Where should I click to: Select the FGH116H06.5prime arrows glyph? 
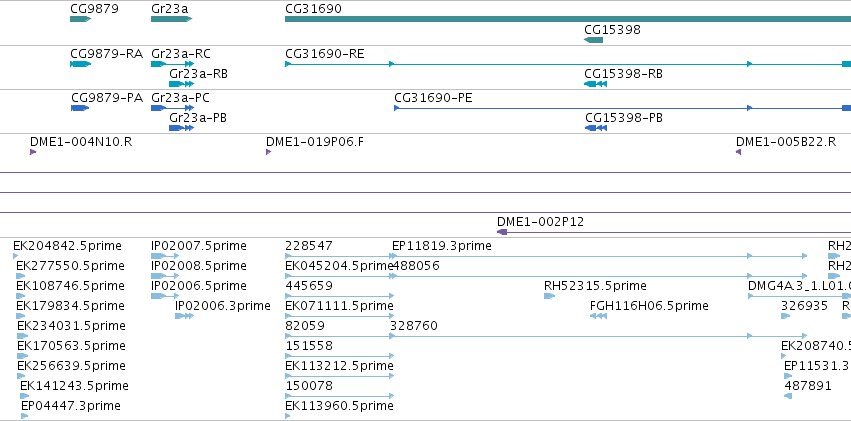598,316
